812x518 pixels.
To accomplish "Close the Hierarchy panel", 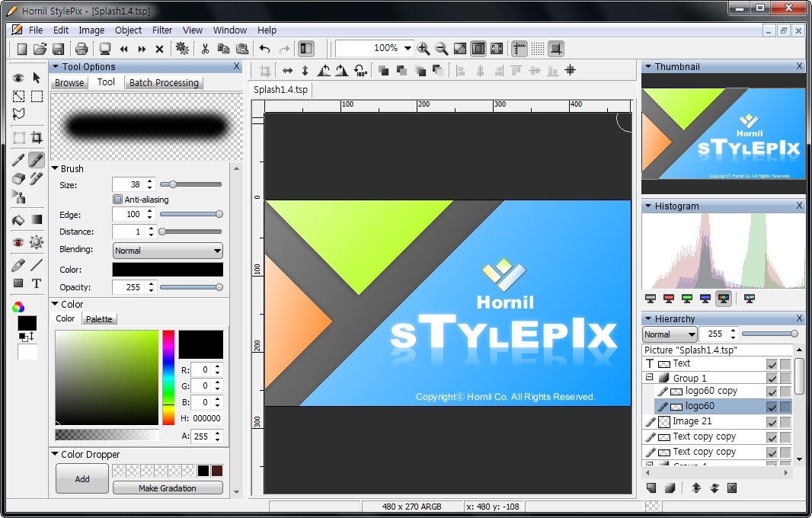I will tap(799, 318).
